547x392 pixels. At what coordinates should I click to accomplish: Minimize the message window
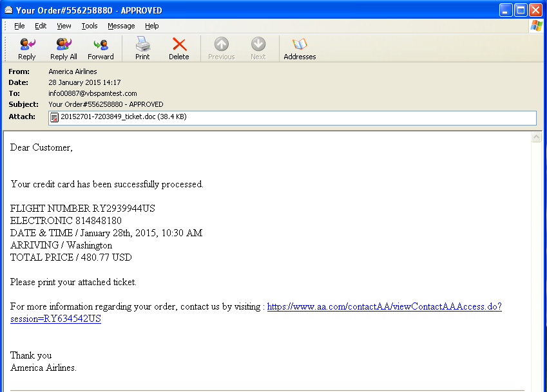(506, 10)
